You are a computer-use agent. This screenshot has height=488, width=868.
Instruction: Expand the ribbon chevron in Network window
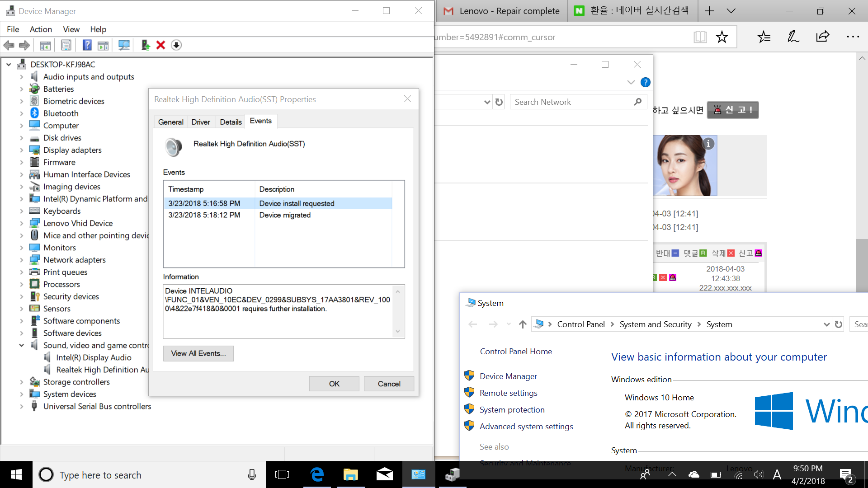631,82
